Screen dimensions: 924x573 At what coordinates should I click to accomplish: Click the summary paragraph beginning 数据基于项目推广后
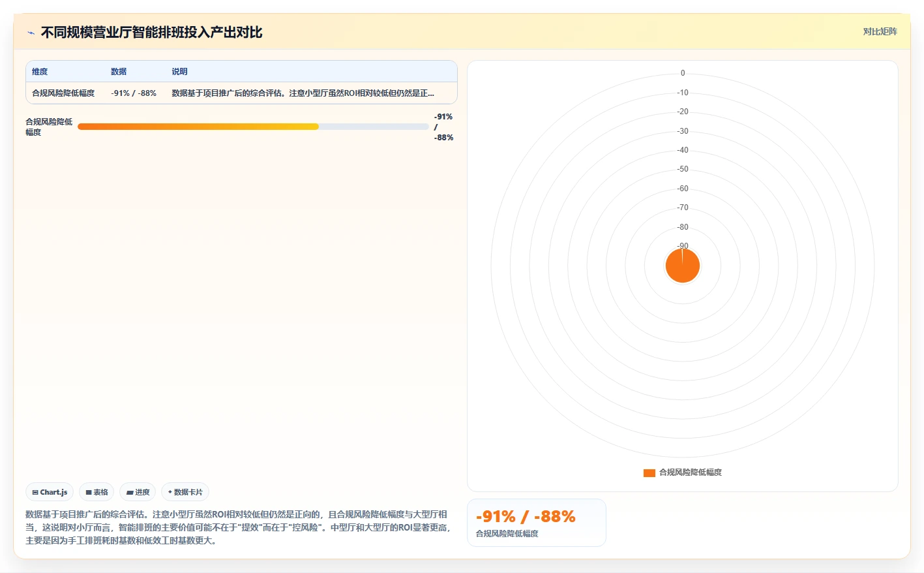239,527
